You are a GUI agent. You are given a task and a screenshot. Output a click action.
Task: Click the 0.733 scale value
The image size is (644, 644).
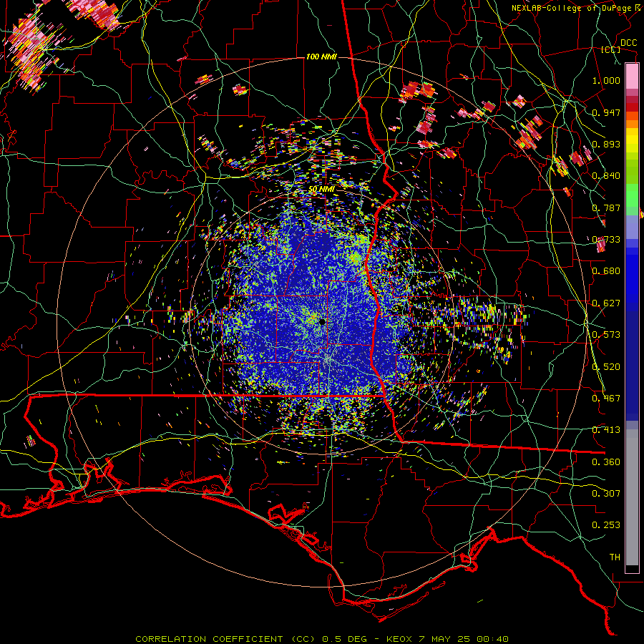pyautogui.click(x=606, y=240)
